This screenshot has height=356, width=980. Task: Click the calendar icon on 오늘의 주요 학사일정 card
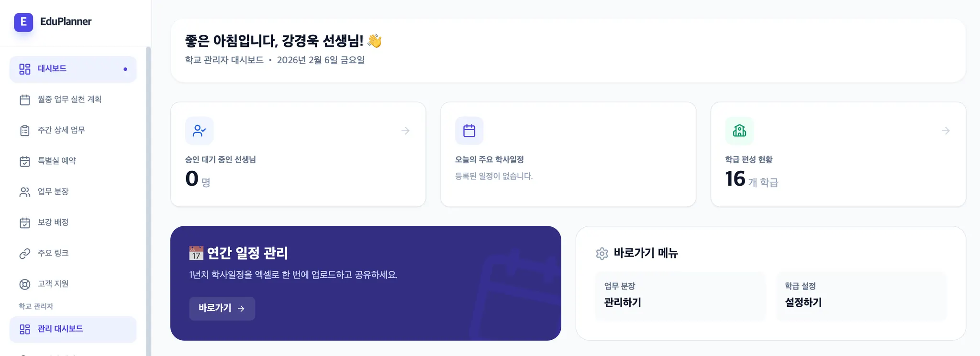(469, 131)
